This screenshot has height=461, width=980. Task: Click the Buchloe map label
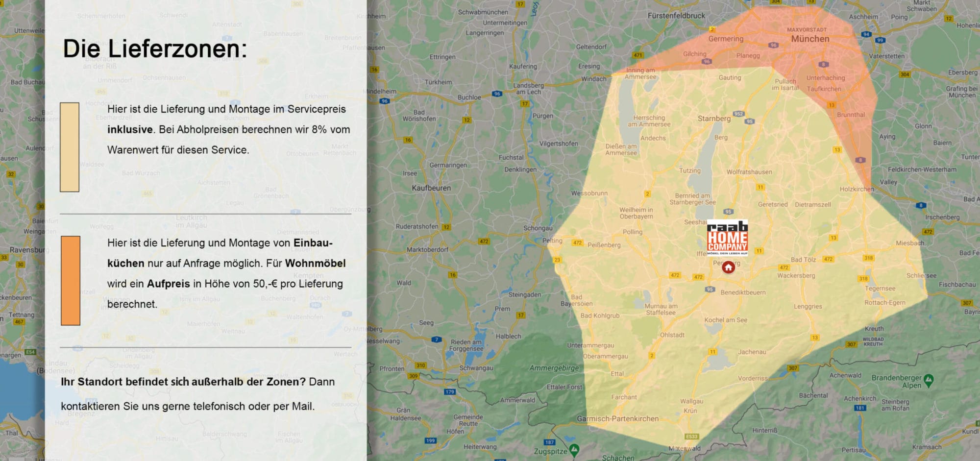pos(469,97)
